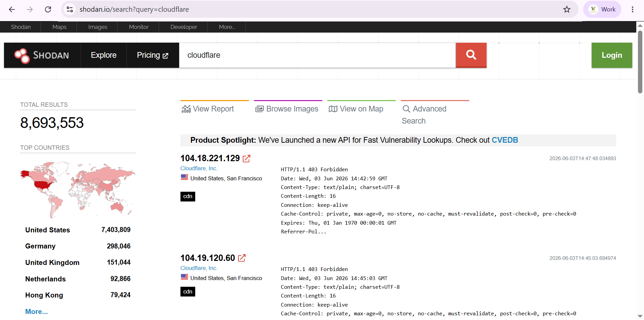Viewport: 644px width, 320px height.
Task: Open external link icon for 104.19.120.60
Action: click(242, 258)
